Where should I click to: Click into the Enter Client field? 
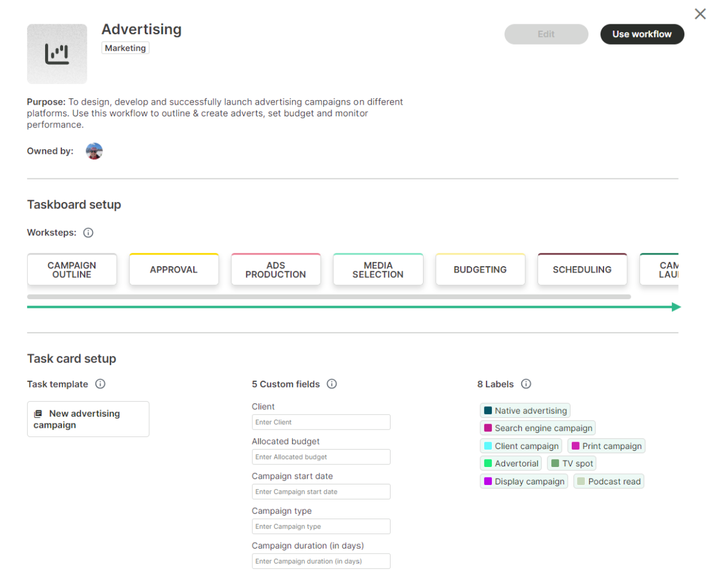(x=321, y=422)
